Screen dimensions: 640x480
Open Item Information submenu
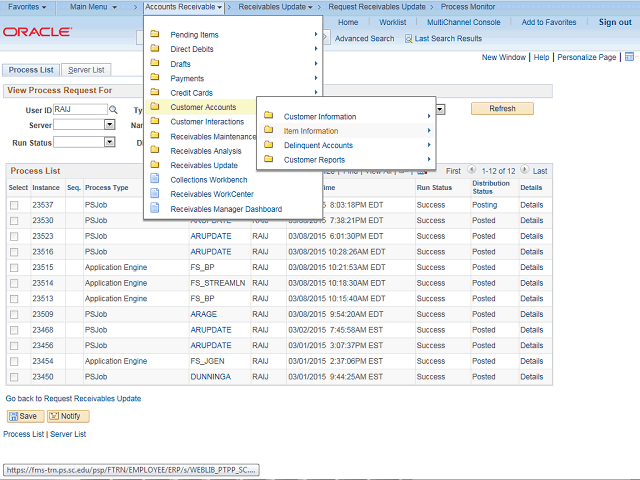(x=311, y=131)
